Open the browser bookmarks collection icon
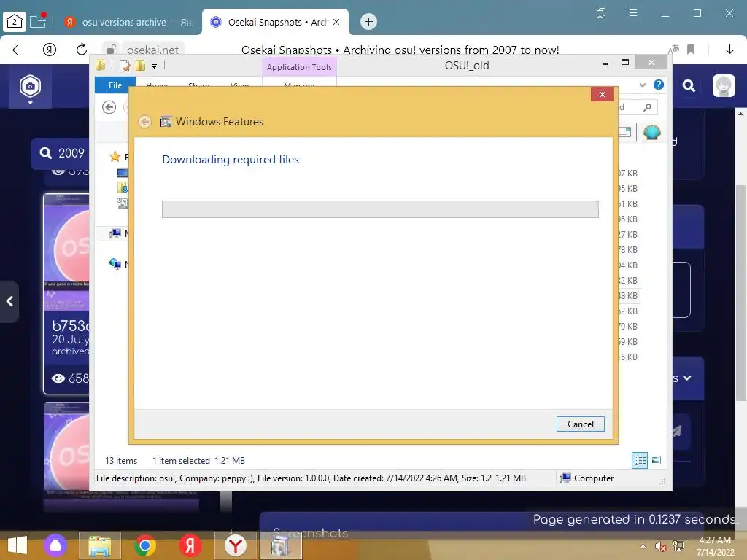Image resolution: width=747 pixels, height=560 pixels. (601, 13)
